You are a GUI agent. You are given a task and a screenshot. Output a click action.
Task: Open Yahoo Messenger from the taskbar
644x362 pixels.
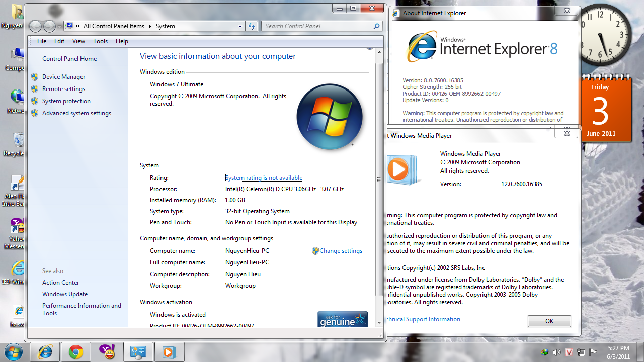(x=107, y=352)
